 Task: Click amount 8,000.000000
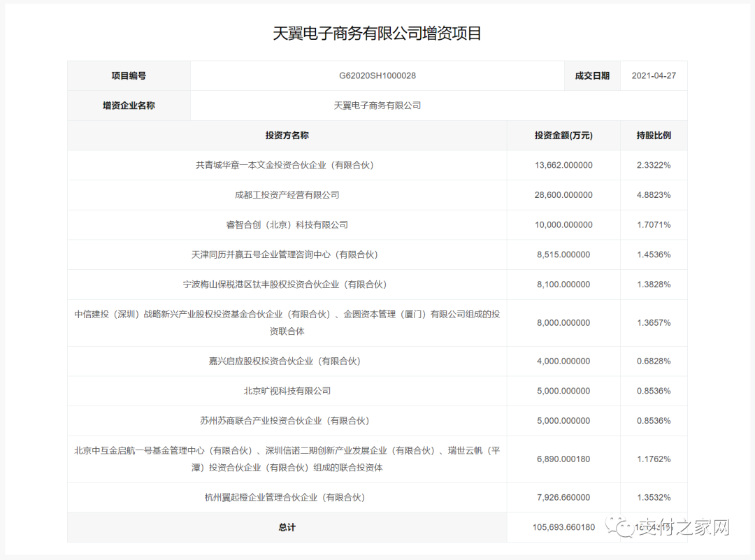coord(563,322)
